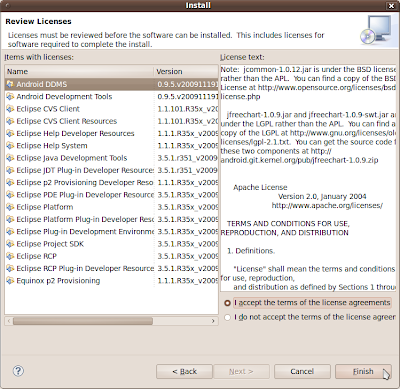Select the Android DDMS row name
400x389 pixels.
pos(42,84)
